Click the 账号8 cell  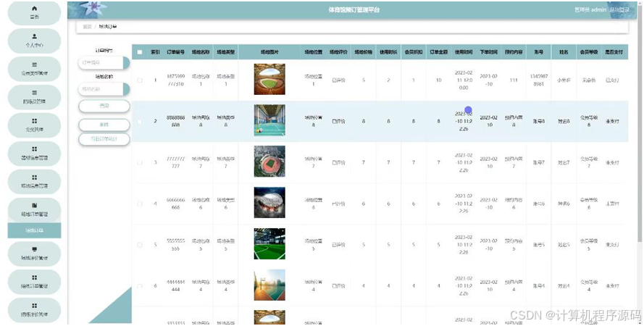(538, 122)
